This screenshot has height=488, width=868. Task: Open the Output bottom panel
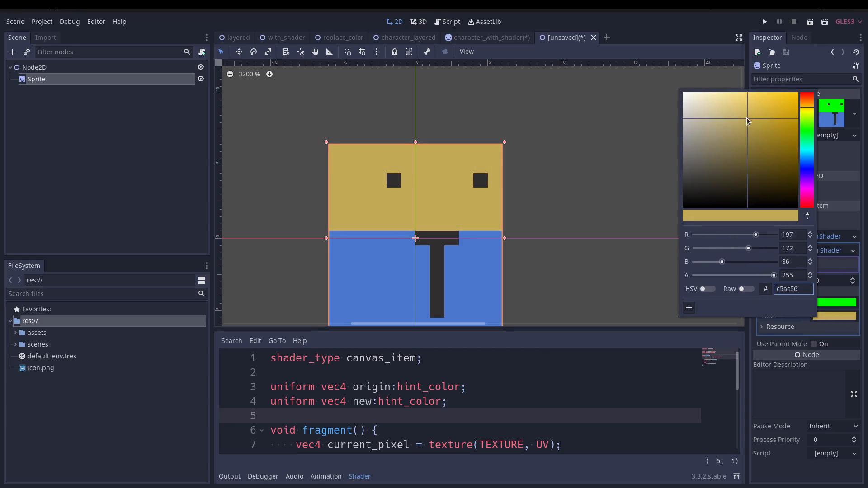[229, 476]
